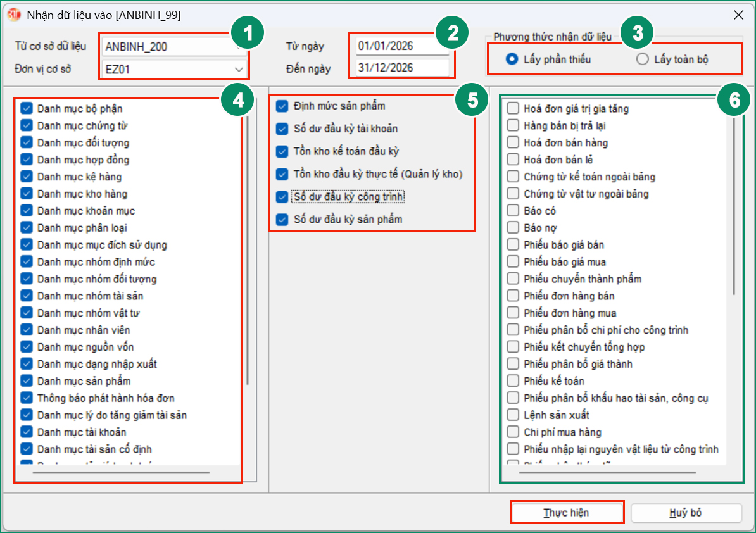Screen dimensions: 756x533
Task: Uncheck 'Số dư đầu kỳ công trình'
Action: coord(282,197)
